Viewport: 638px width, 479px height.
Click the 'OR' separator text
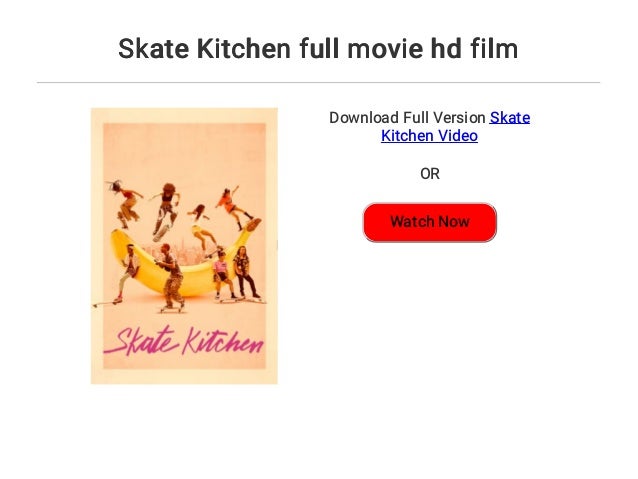click(x=430, y=174)
